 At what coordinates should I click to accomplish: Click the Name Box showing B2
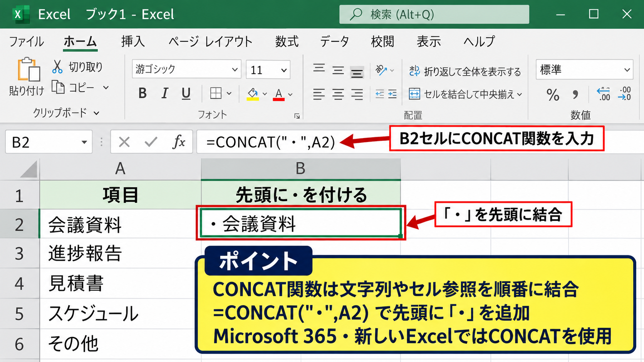point(49,142)
